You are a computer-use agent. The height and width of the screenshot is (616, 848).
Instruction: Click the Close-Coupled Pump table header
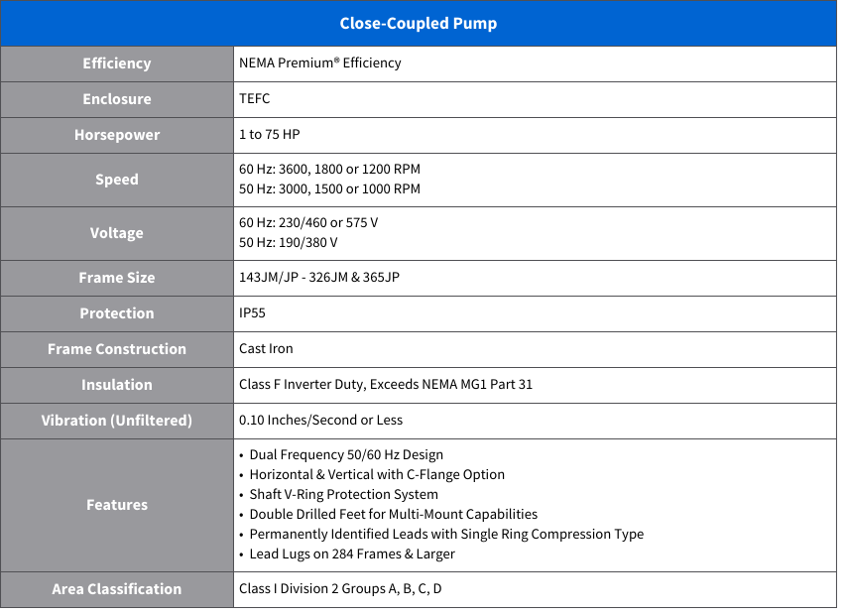(x=418, y=23)
